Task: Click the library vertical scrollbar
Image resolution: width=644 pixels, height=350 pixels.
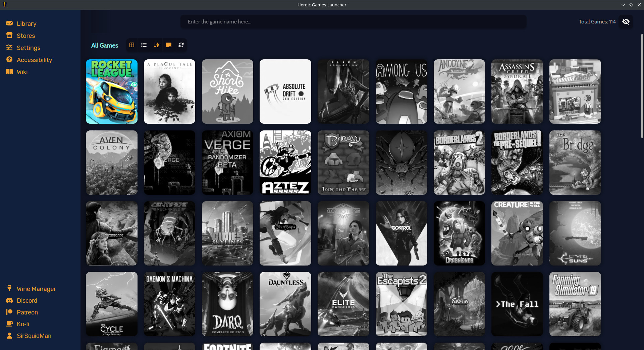Action: coord(642,85)
